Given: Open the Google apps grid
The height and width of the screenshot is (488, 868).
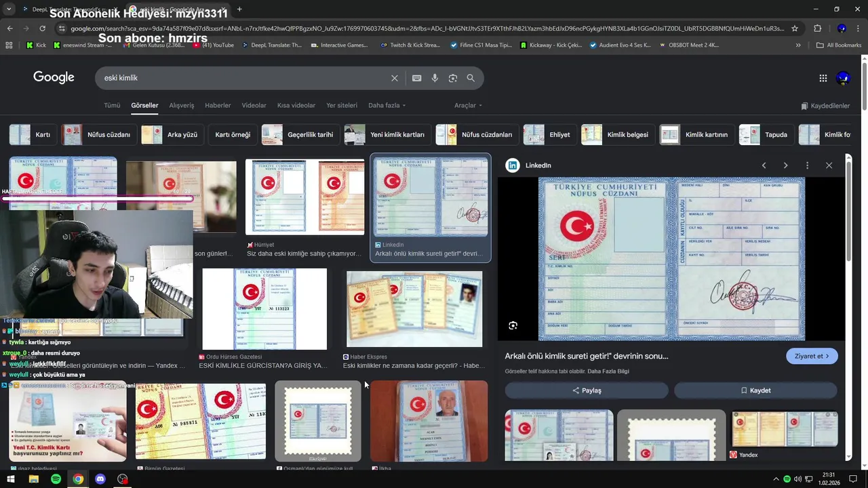Looking at the screenshot, I should click(x=823, y=78).
